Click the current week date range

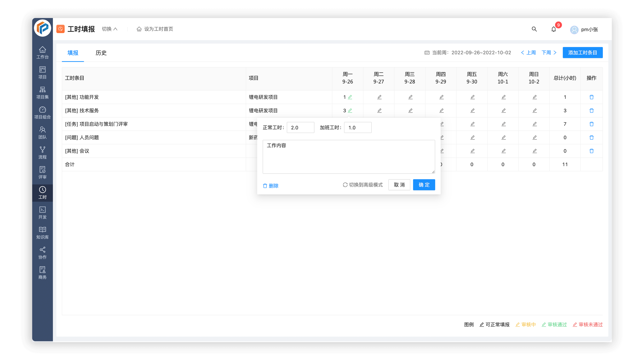[481, 53]
